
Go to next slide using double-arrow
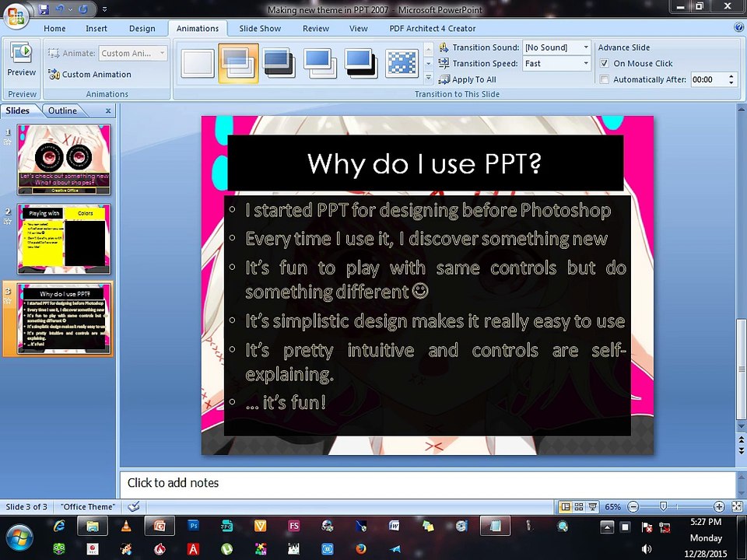point(742,450)
